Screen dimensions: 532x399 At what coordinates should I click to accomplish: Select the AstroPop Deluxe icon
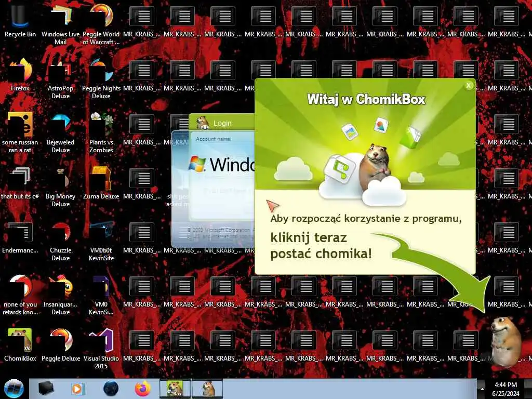click(60, 78)
